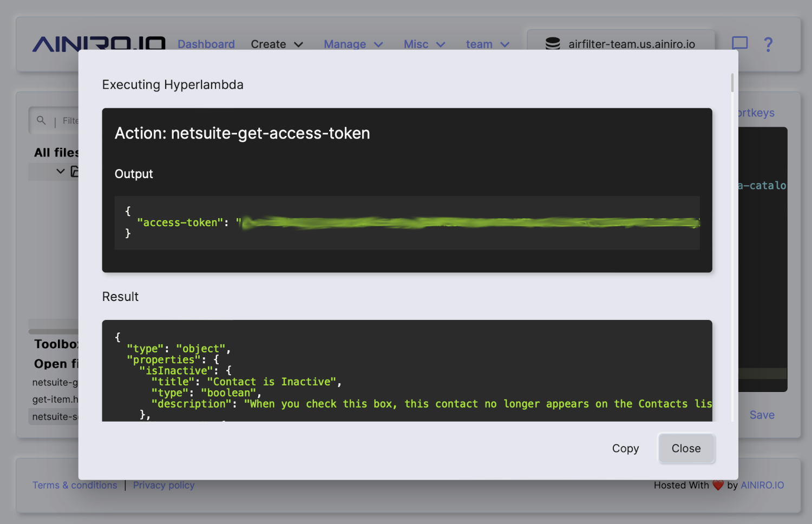Click the search magnifier icon in file filter

41,120
